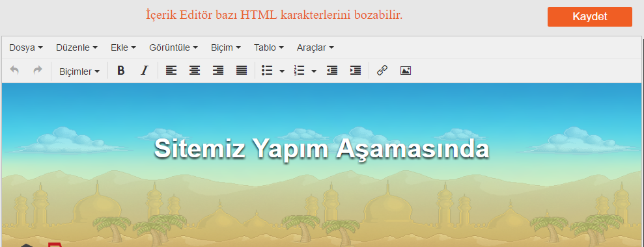Viewport: 644px width, 247px height.
Task: Toggle Bold formatting
Action: coord(120,71)
